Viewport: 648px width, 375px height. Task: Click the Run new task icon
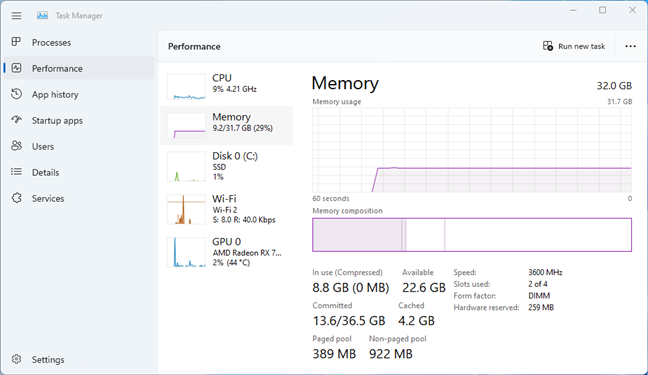pyautogui.click(x=548, y=46)
